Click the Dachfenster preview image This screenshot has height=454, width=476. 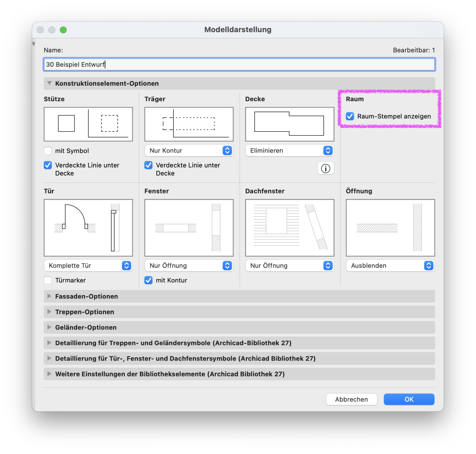pos(289,228)
